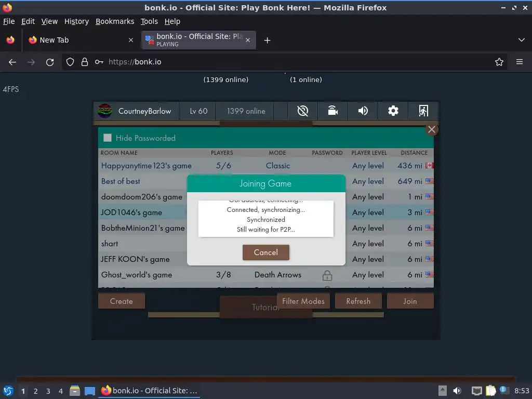Viewport: 532px width, 399px height.
Task: Mute sound with the speaker icon
Action: coord(363,111)
